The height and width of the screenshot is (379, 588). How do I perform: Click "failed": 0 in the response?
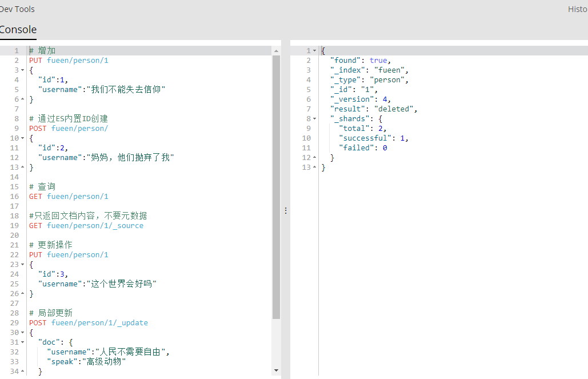(x=363, y=148)
